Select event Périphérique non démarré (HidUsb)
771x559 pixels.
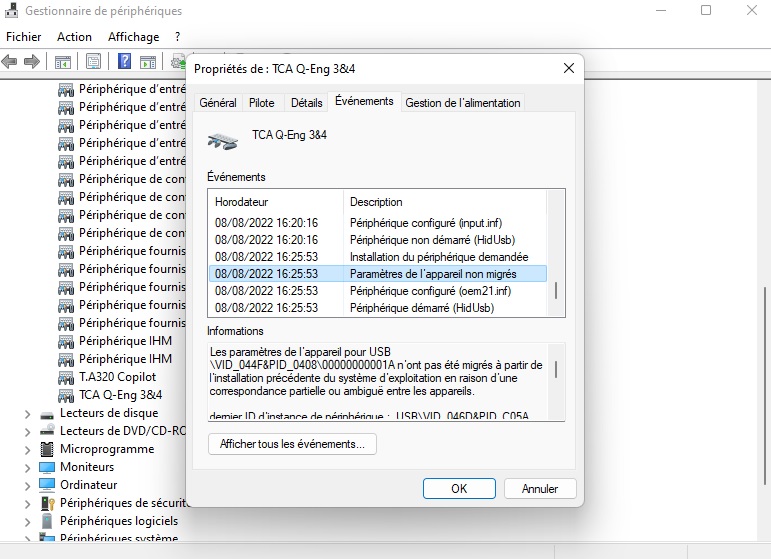[x=378, y=240]
